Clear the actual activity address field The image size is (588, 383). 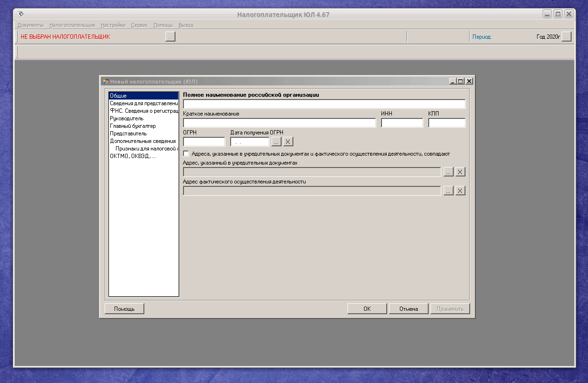[x=460, y=191]
